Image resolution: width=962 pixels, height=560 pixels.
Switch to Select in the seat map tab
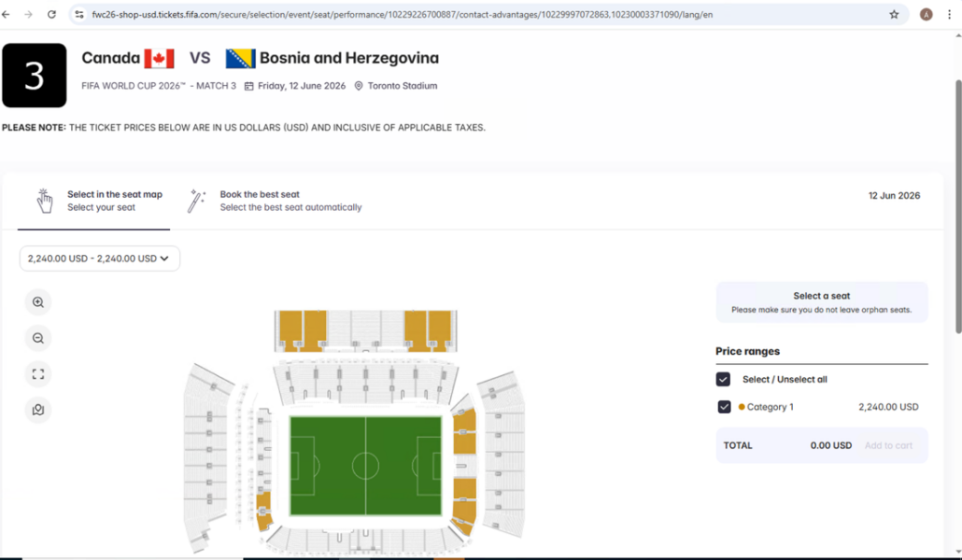pos(101,201)
